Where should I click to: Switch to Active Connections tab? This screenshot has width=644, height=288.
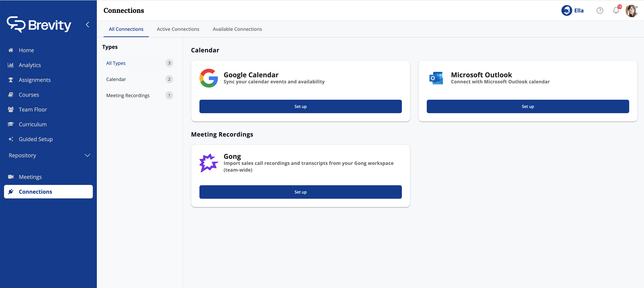pos(178,29)
